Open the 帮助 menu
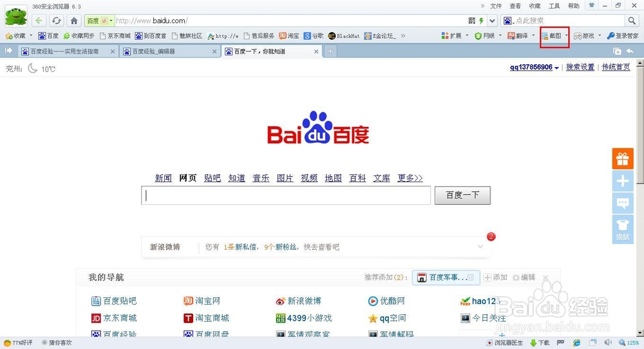644x349 pixels. (573, 6)
